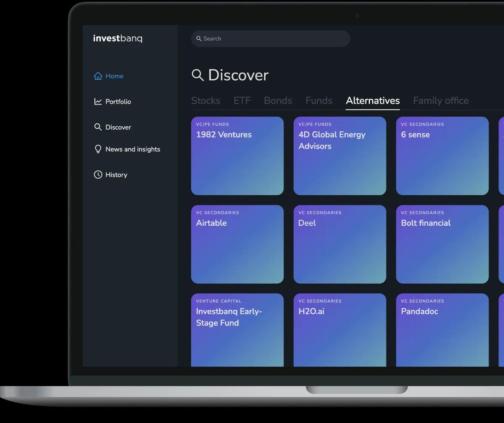Open History in the sidebar

110,175
